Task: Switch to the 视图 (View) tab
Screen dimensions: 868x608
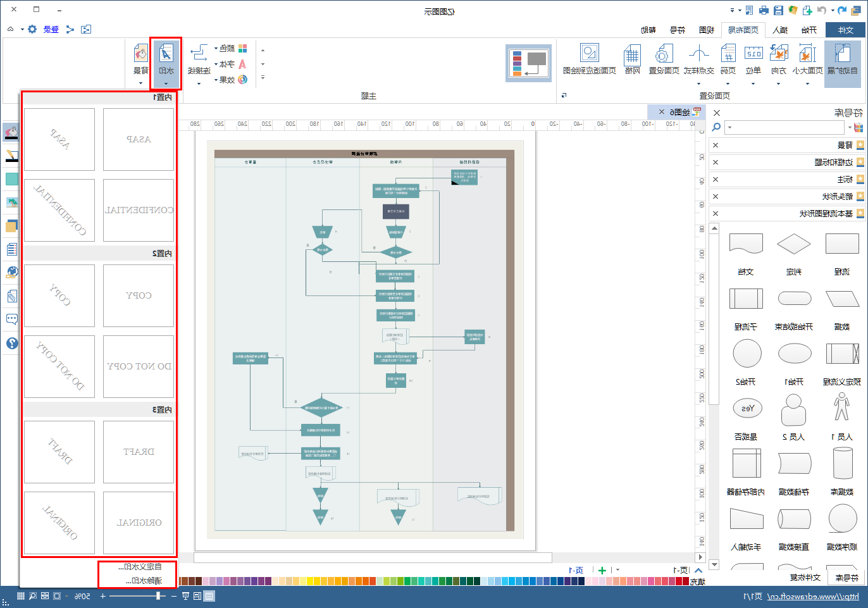Action: click(706, 30)
